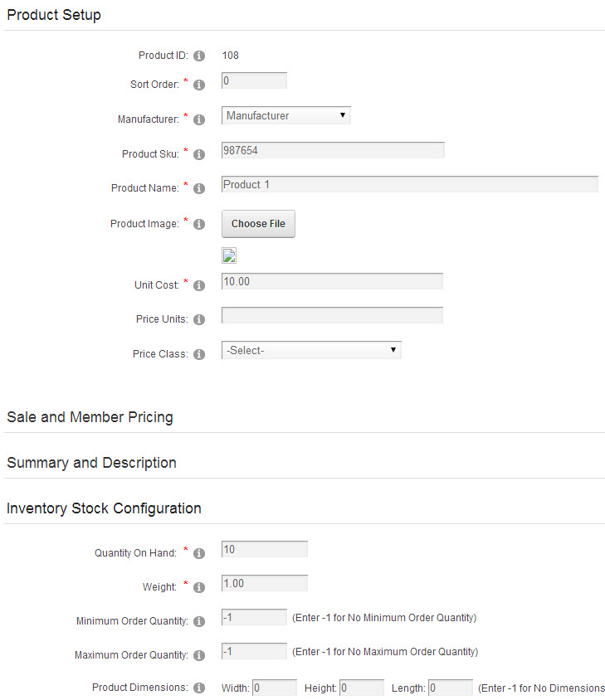Click the Minimum Order Quantity field
Image resolution: width=605 pixels, height=700 pixels.
tap(254, 617)
